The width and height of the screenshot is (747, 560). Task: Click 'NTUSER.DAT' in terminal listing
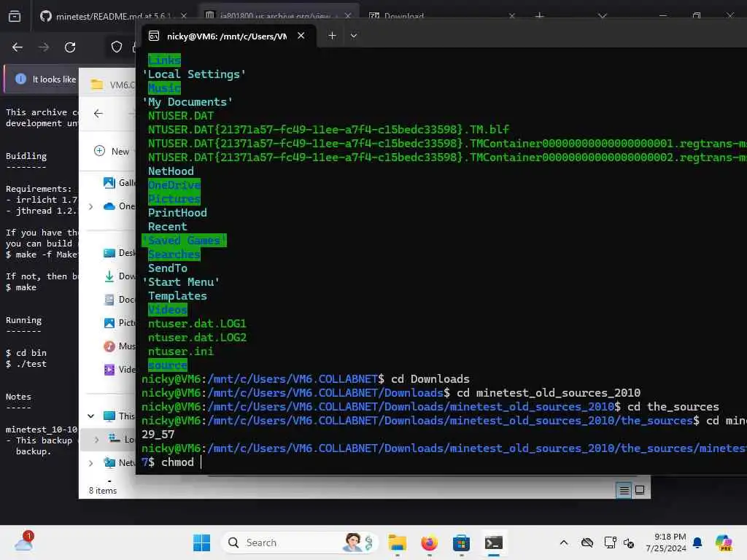181,116
